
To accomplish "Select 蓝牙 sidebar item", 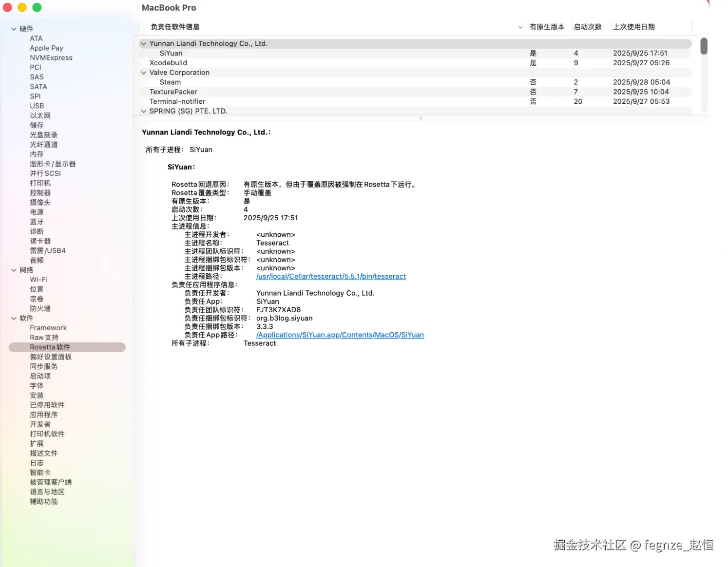I will tap(37, 222).
